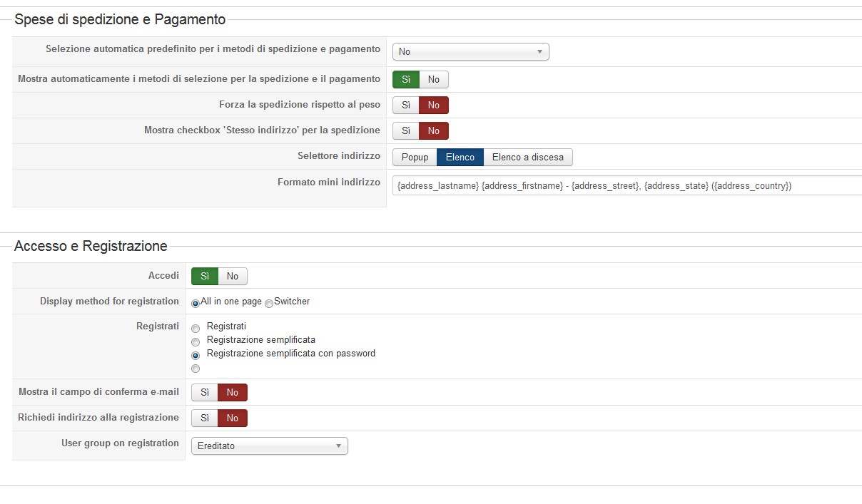Enable 'Richiedi indirizzo alla registrazione' with Si
The height and width of the screenshot is (504, 862).
click(x=204, y=418)
